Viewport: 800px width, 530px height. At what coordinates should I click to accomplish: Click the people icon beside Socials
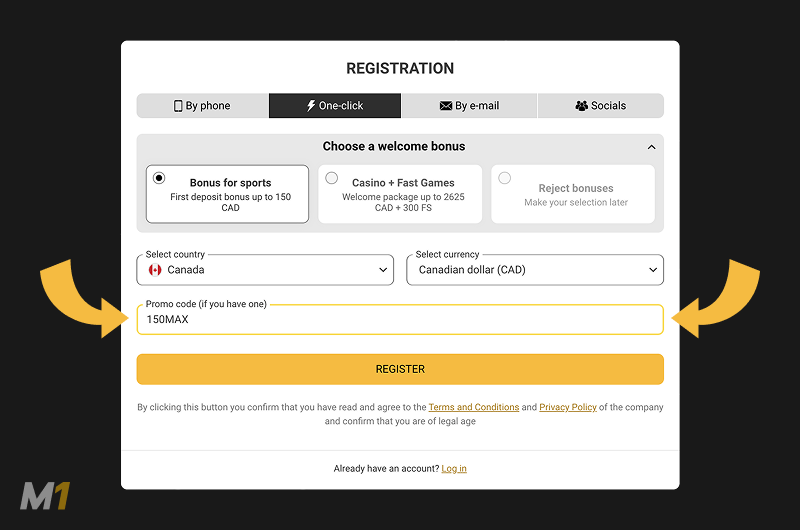(x=581, y=106)
